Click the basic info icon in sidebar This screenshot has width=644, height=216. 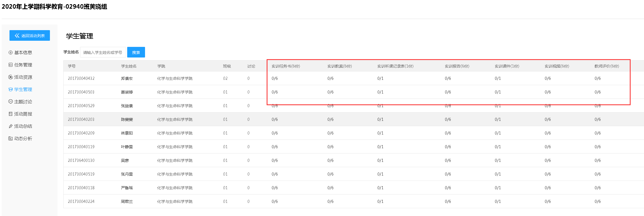pos(11,52)
